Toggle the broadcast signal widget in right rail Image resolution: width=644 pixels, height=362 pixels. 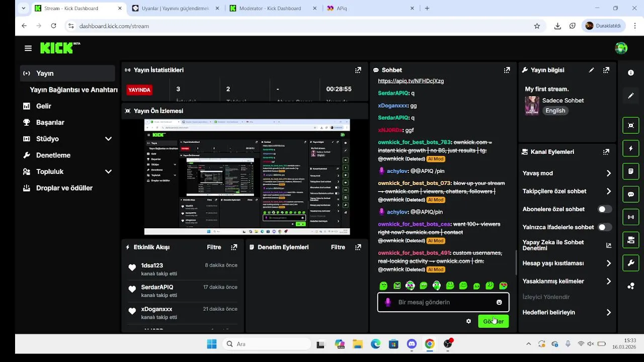point(631,217)
